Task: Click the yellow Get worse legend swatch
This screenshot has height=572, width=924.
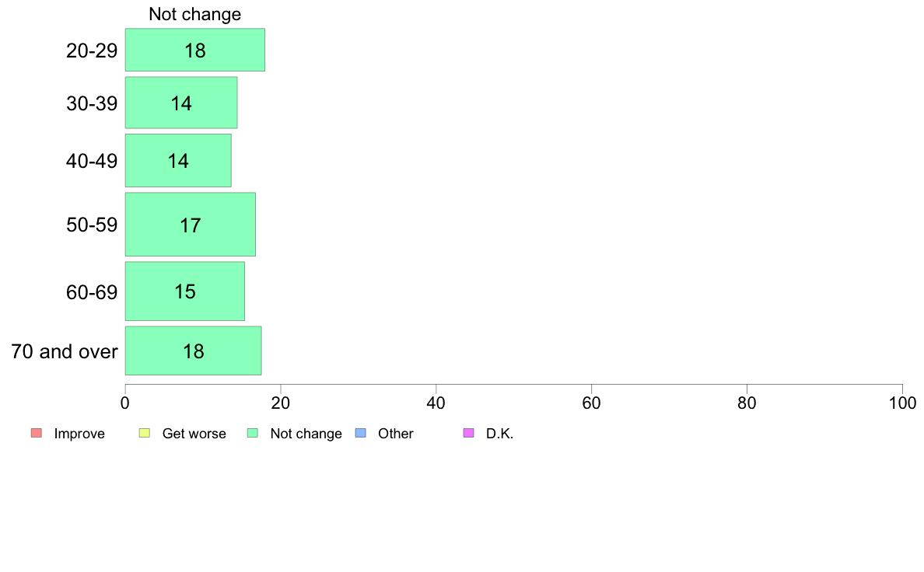Action: pyautogui.click(x=145, y=433)
